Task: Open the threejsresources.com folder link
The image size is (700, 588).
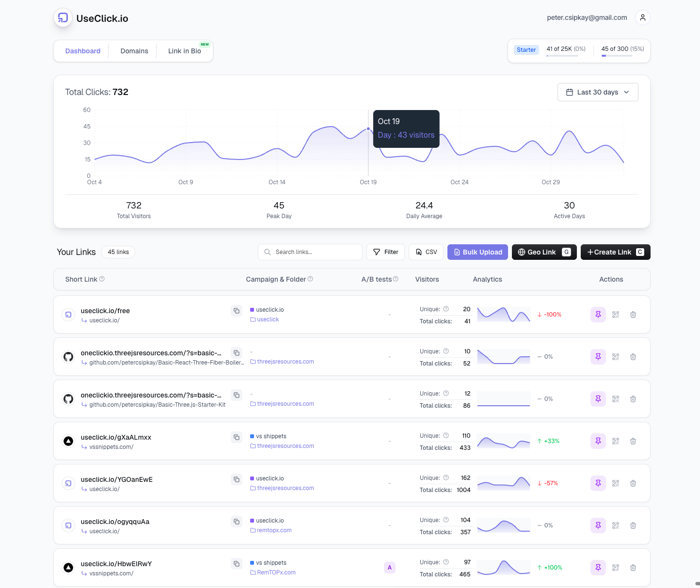Action: [285, 361]
